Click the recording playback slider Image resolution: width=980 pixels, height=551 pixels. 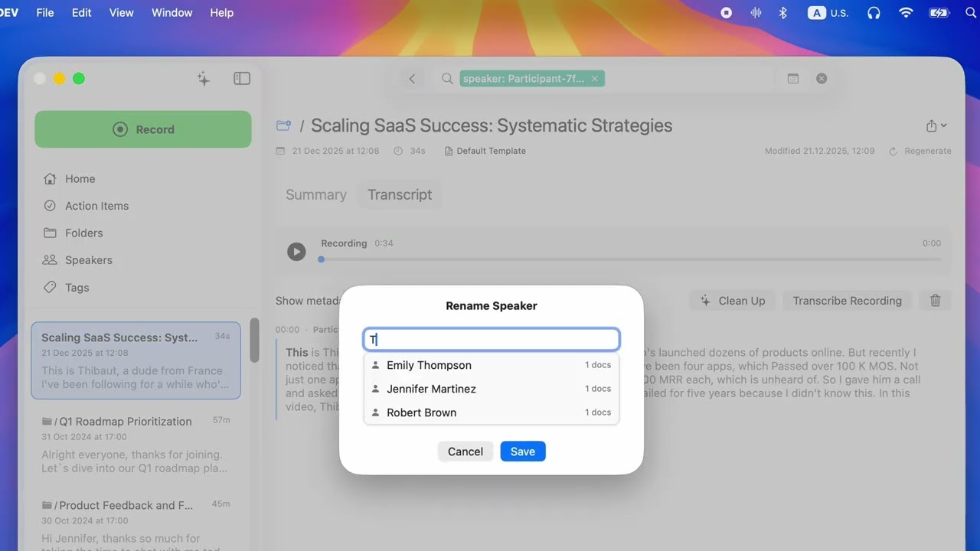pos(631,259)
